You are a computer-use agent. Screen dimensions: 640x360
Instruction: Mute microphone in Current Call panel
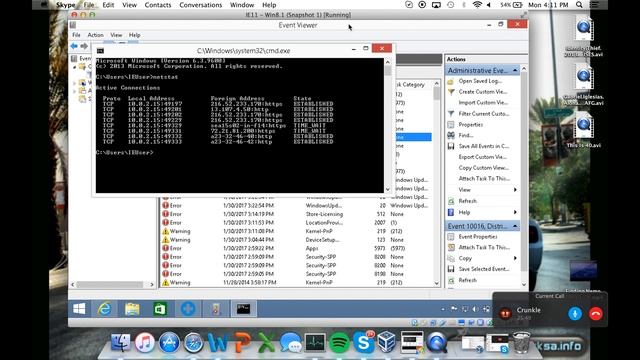pyautogui.click(x=575, y=314)
